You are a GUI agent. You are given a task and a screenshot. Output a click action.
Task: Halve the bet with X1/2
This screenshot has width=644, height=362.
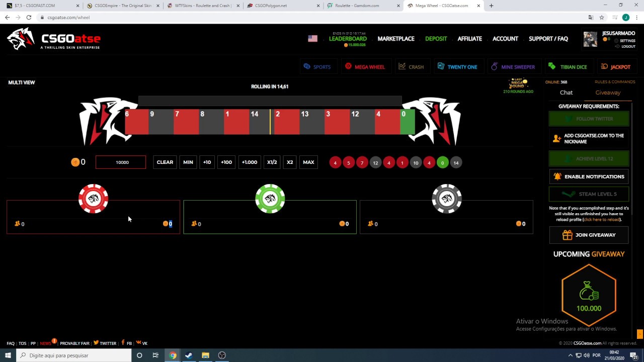click(272, 162)
